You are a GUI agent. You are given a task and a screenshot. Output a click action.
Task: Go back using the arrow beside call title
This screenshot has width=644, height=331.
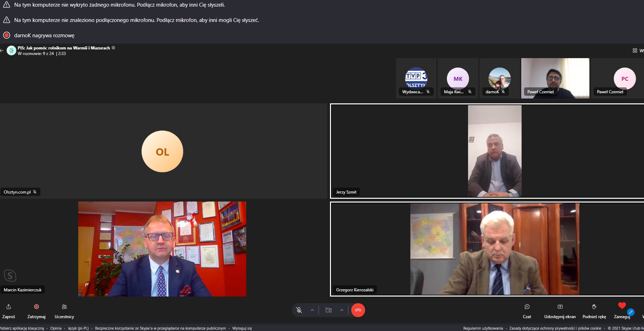2,50
